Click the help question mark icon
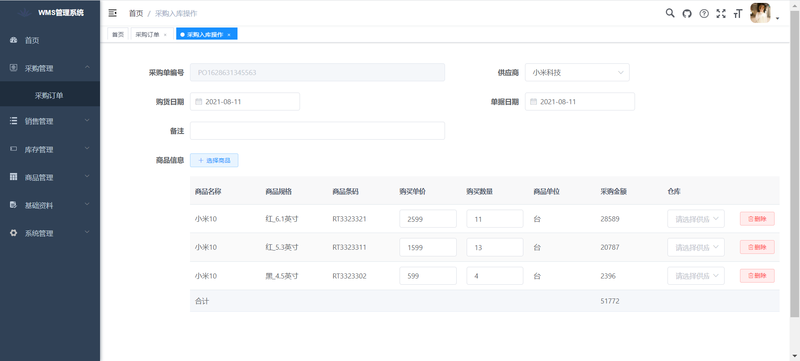 (x=704, y=14)
